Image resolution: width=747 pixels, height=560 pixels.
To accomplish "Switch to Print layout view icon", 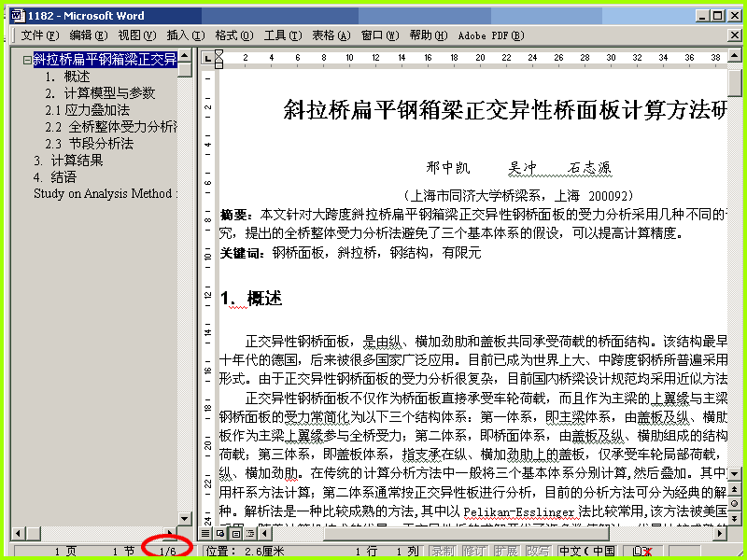I will click(235, 534).
